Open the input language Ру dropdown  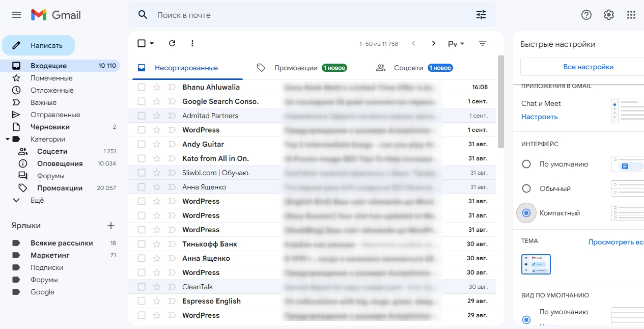[456, 44]
